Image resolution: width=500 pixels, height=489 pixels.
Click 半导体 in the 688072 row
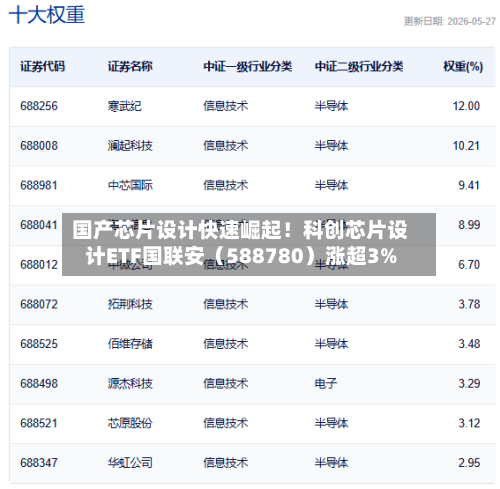(331, 304)
